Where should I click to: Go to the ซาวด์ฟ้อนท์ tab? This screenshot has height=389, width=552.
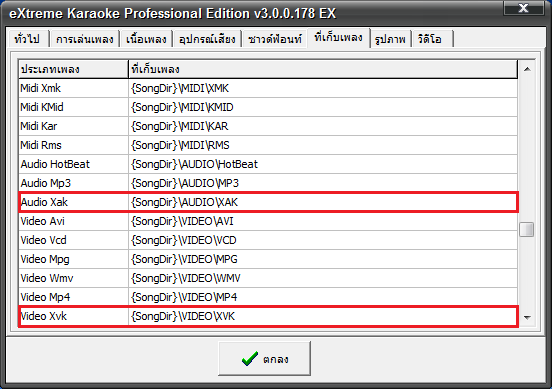click(x=275, y=39)
